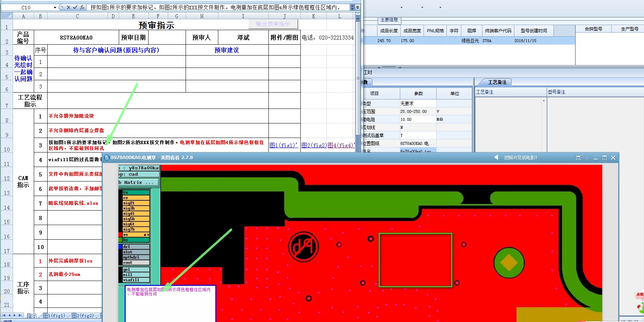Select the 不允许删除内层孤立焊盘 cell

click(x=158, y=131)
